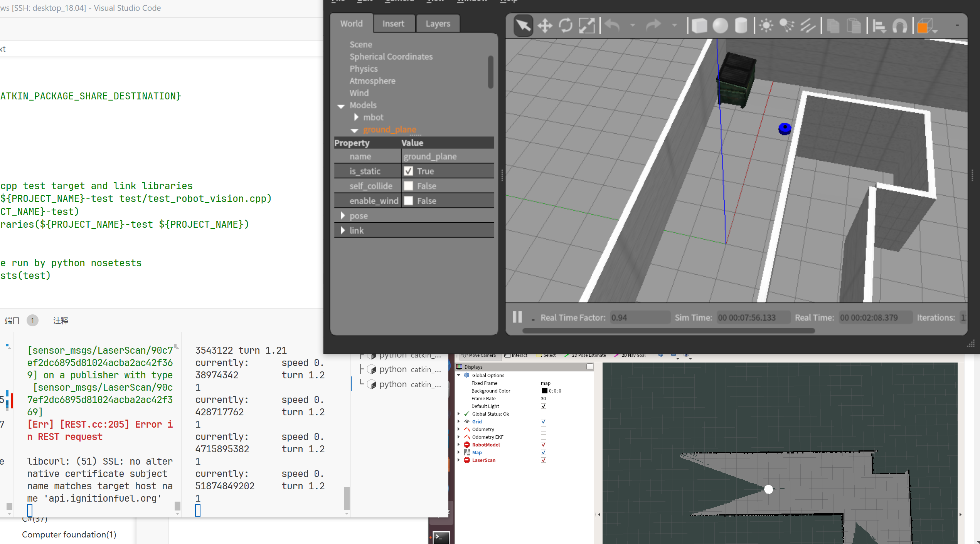Enable the Odometry display checkbox
Image resolution: width=980 pixels, height=544 pixels.
544,429
